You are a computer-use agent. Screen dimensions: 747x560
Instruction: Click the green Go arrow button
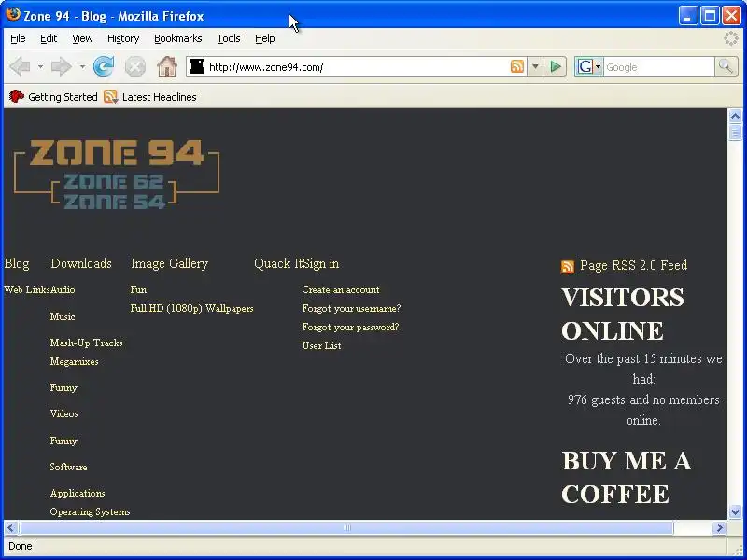[x=555, y=66]
